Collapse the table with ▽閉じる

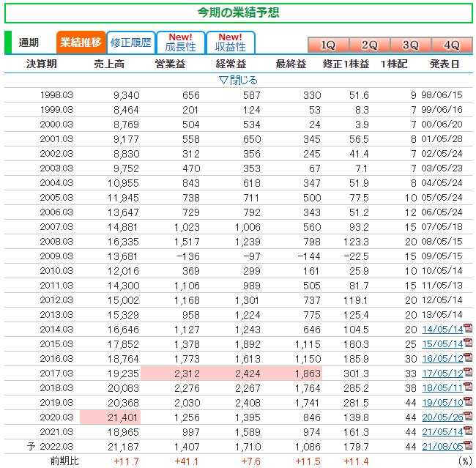click(x=238, y=79)
